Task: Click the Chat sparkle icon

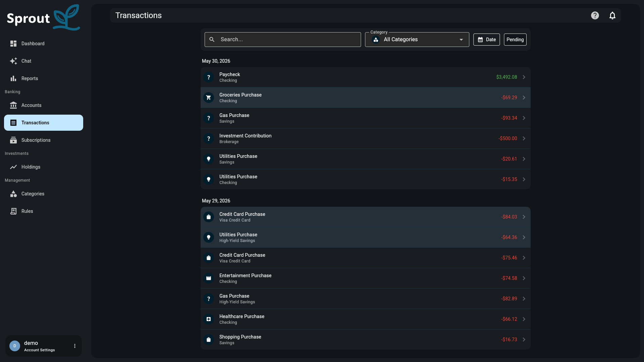Action: click(13, 61)
